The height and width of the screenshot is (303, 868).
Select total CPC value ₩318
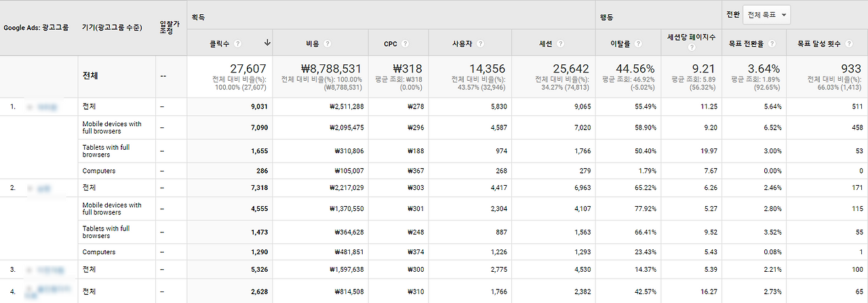407,68
